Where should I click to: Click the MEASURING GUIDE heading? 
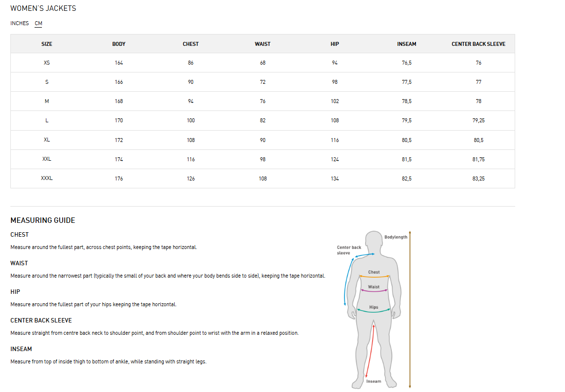click(43, 220)
